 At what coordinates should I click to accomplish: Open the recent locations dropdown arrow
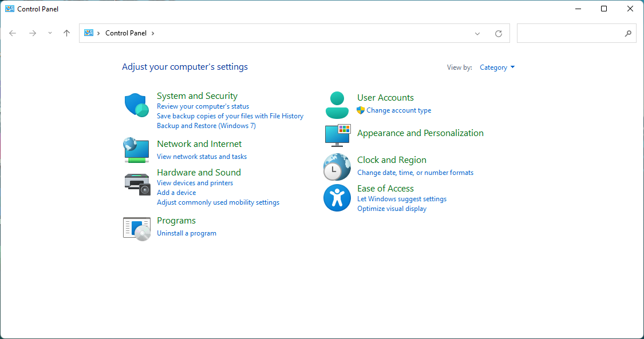click(x=50, y=33)
